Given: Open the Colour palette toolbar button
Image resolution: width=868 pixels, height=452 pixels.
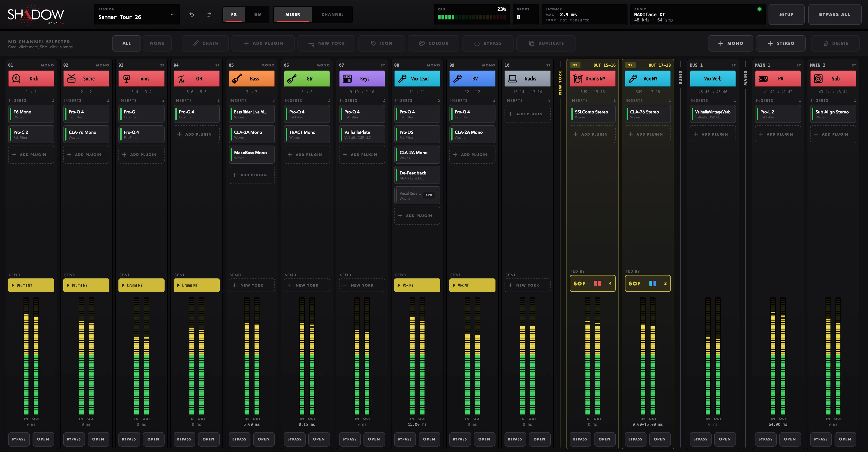Looking at the screenshot, I should click(433, 43).
